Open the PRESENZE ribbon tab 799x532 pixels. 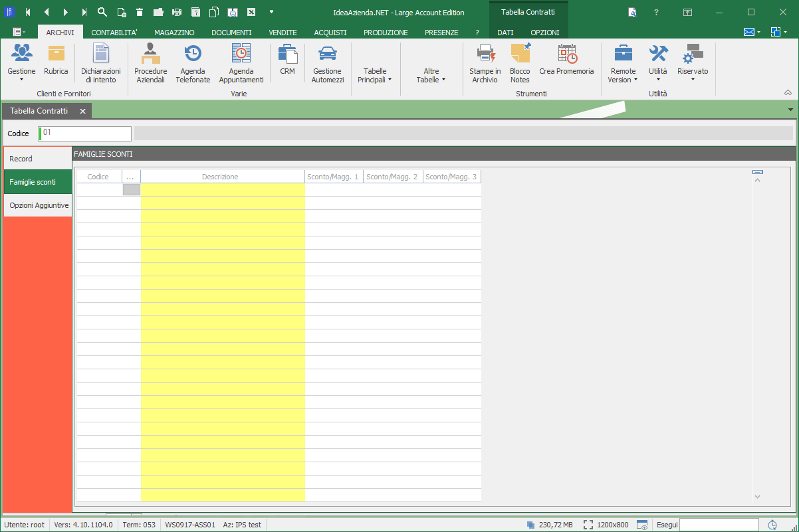[x=441, y=33]
